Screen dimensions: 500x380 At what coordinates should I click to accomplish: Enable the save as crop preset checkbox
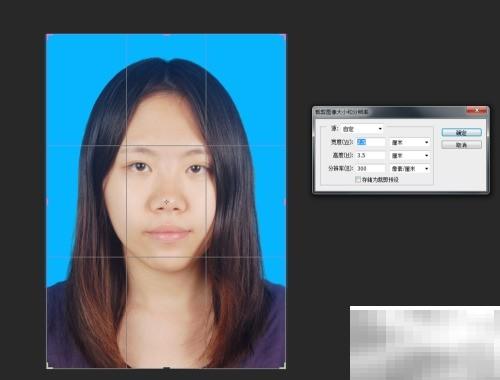tap(358, 180)
